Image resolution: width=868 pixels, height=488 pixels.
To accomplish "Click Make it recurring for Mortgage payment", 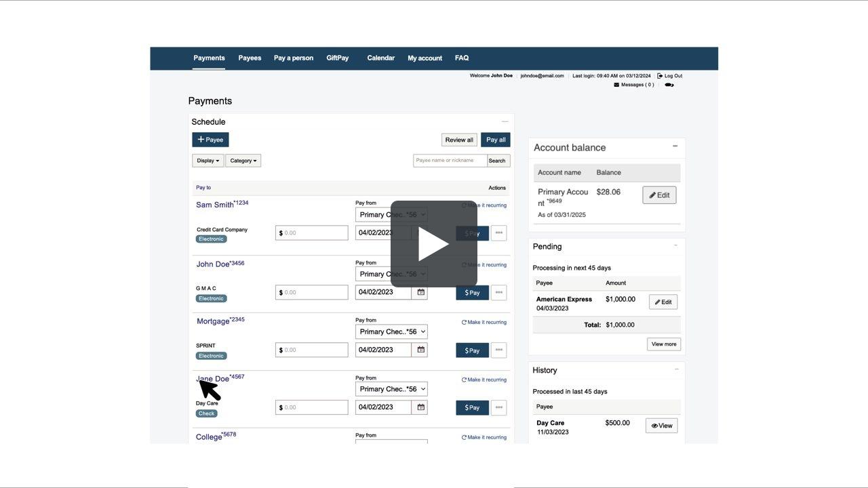I will (484, 322).
